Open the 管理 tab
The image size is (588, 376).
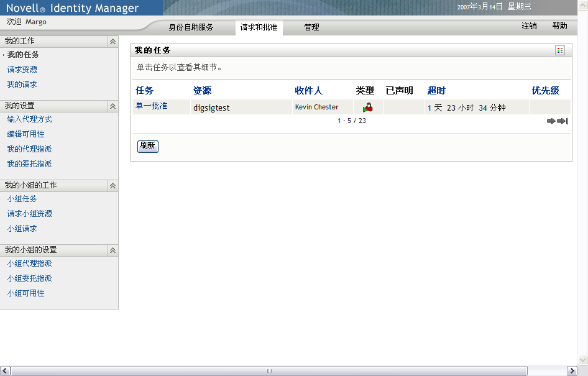[311, 27]
